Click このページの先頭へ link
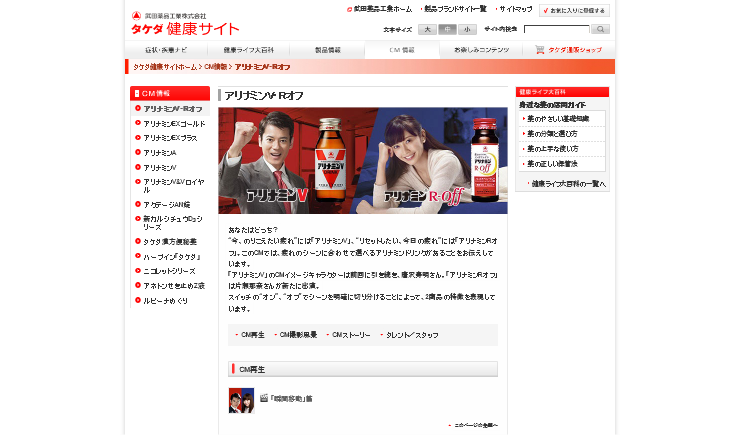The width and height of the screenshot is (741, 435). pyautogui.click(x=475, y=425)
